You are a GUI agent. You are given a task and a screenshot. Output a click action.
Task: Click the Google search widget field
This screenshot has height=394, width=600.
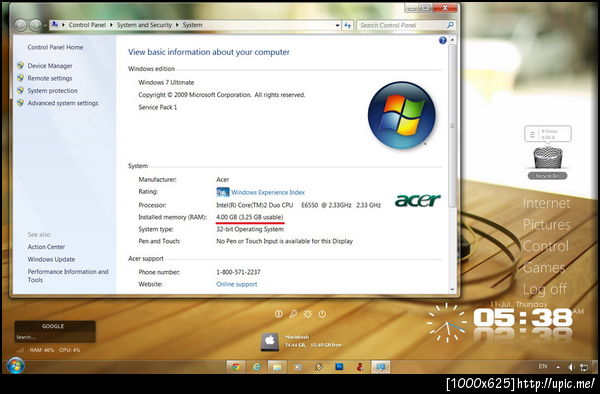coord(55,337)
